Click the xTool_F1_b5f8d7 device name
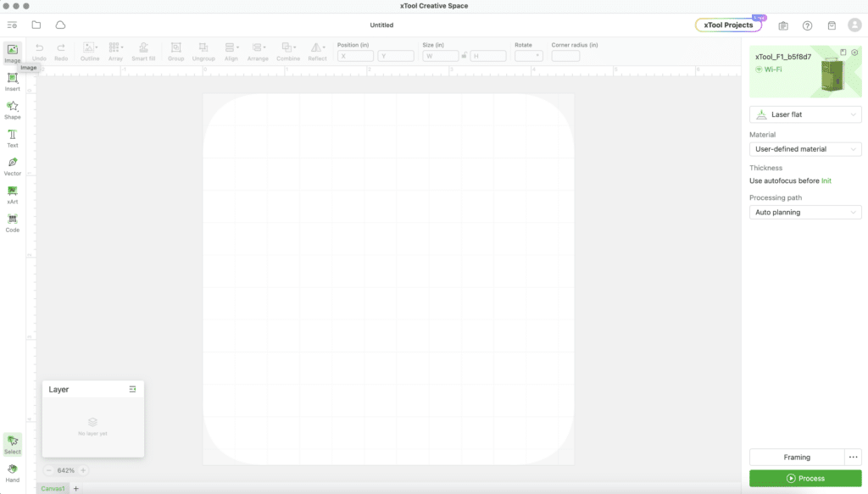The image size is (868, 494). [x=782, y=57]
